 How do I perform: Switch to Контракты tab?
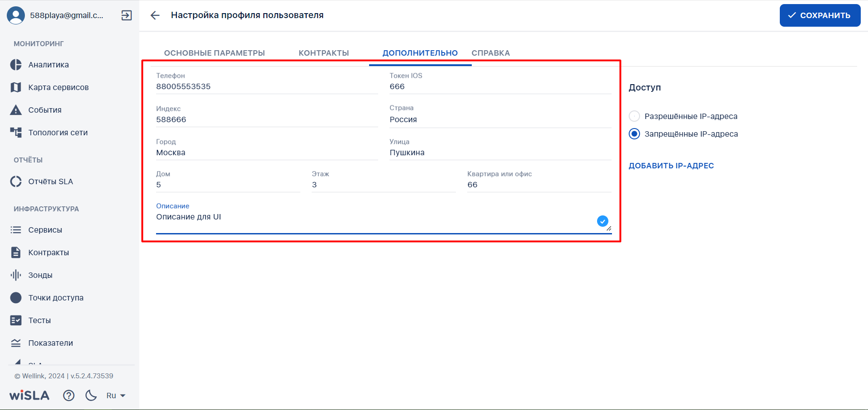[x=324, y=53]
